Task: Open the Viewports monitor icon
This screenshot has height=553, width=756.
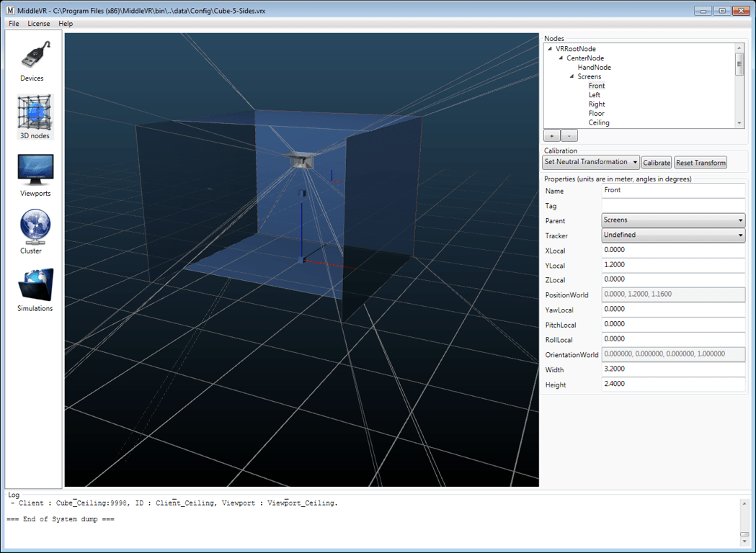Action: 35,169
